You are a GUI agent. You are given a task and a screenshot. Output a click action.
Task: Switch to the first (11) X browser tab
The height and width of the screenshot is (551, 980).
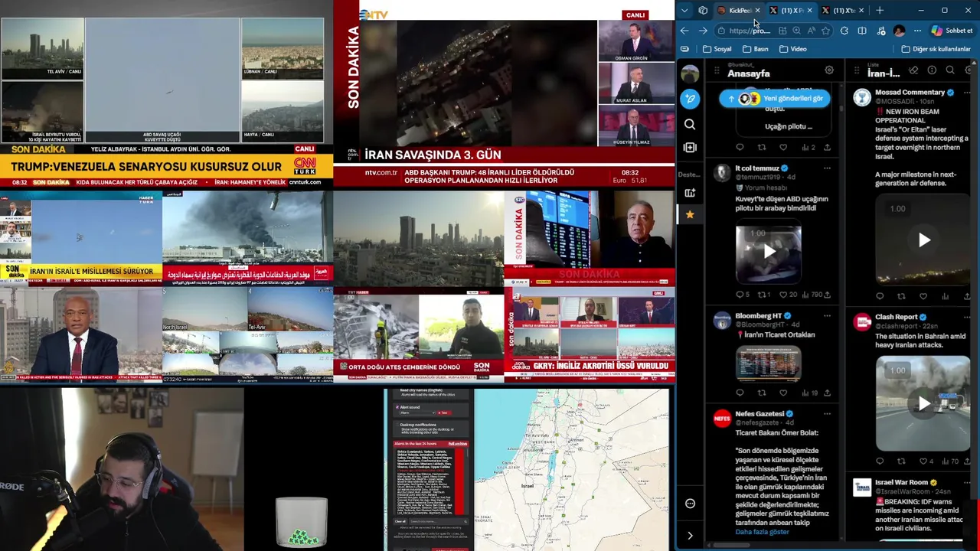pyautogui.click(x=790, y=11)
